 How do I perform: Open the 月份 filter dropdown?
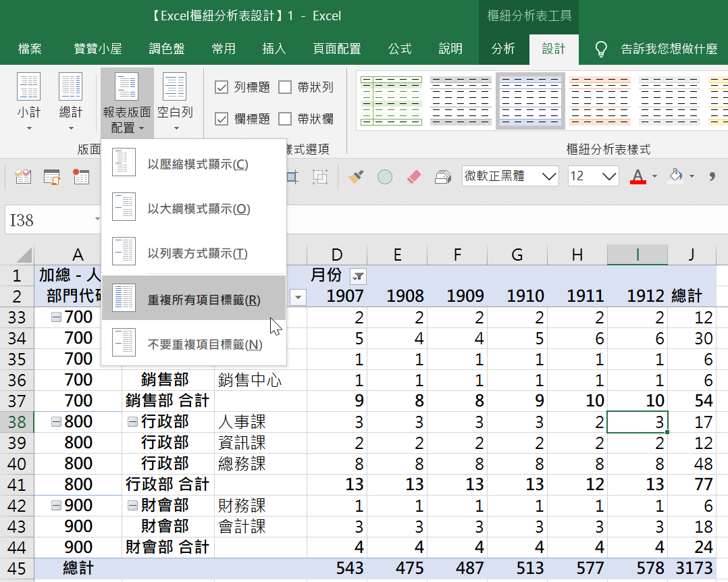tap(358, 276)
